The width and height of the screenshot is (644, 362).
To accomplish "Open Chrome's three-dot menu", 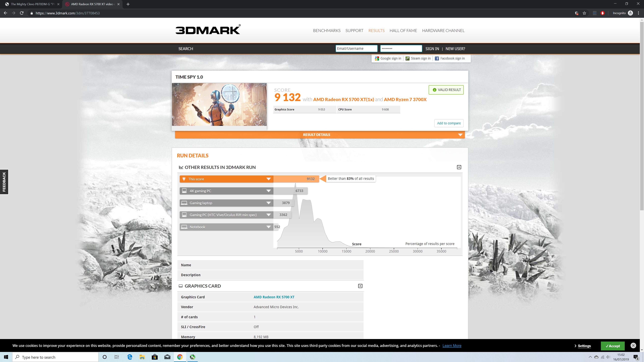I will [638, 13].
